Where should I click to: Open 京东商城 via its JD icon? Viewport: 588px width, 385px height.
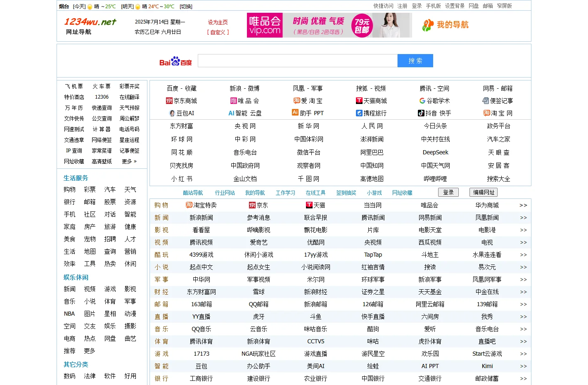[x=169, y=101]
